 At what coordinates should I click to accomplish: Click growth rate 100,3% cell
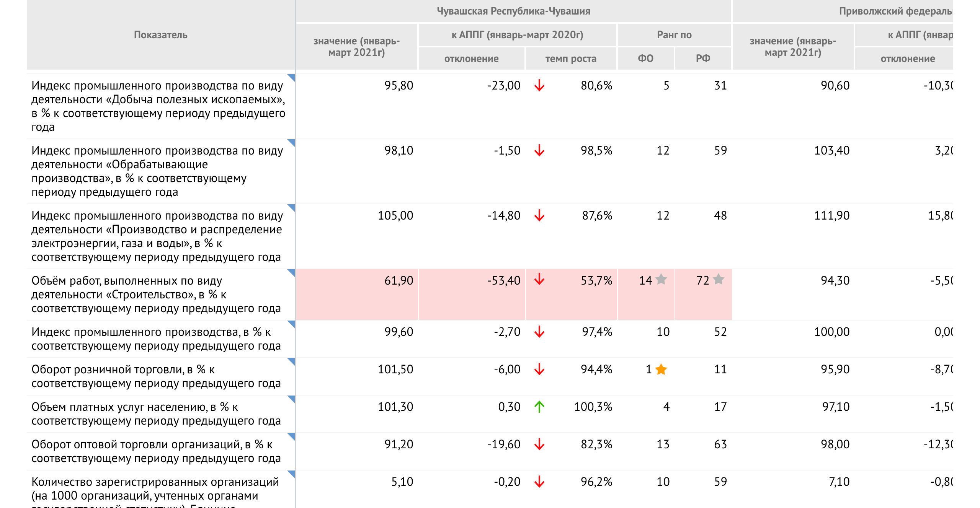[571, 414]
